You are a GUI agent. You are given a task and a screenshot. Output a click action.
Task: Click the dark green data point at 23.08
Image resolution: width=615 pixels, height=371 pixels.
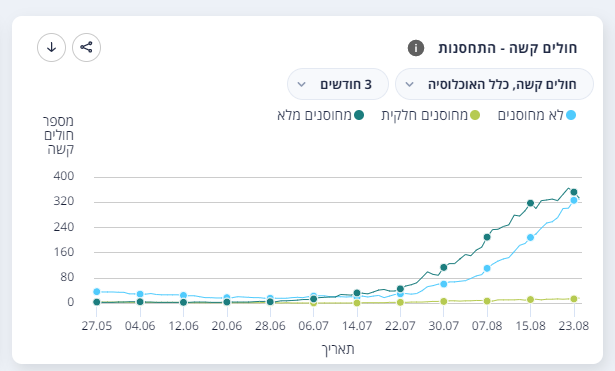pos(574,192)
